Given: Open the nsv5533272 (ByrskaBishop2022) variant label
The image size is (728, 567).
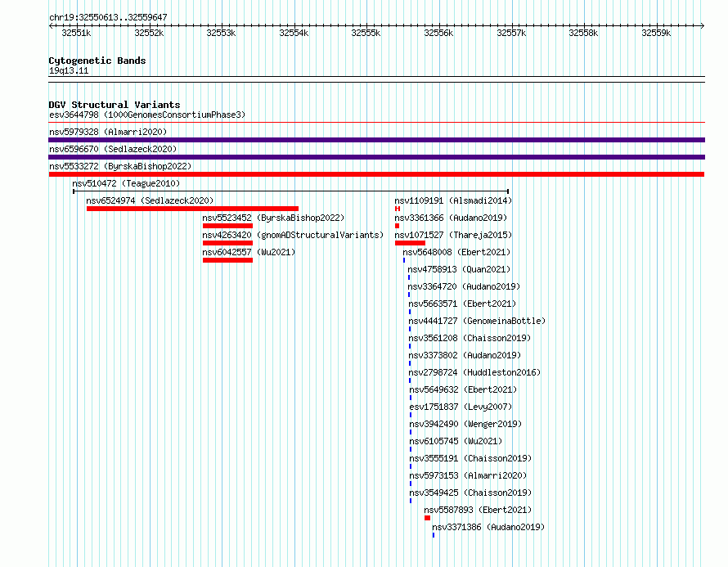Looking at the screenshot, I should pyautogui.click(x=120, y=166).
